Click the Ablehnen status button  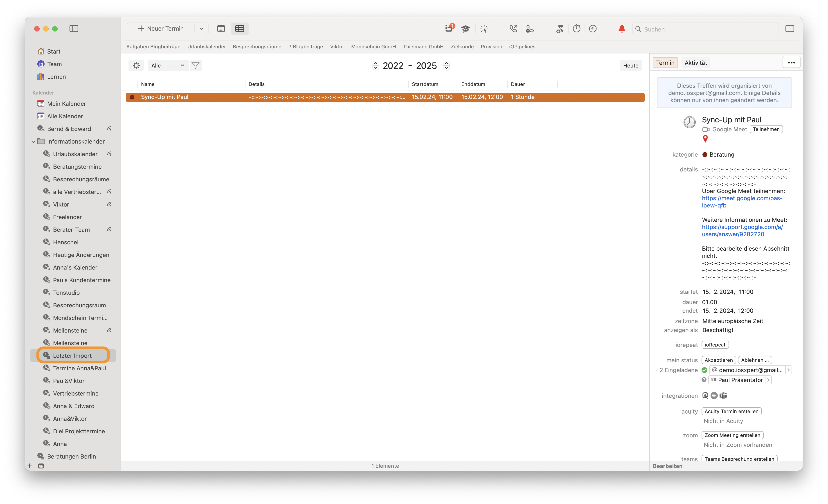(x=755, y=360)
